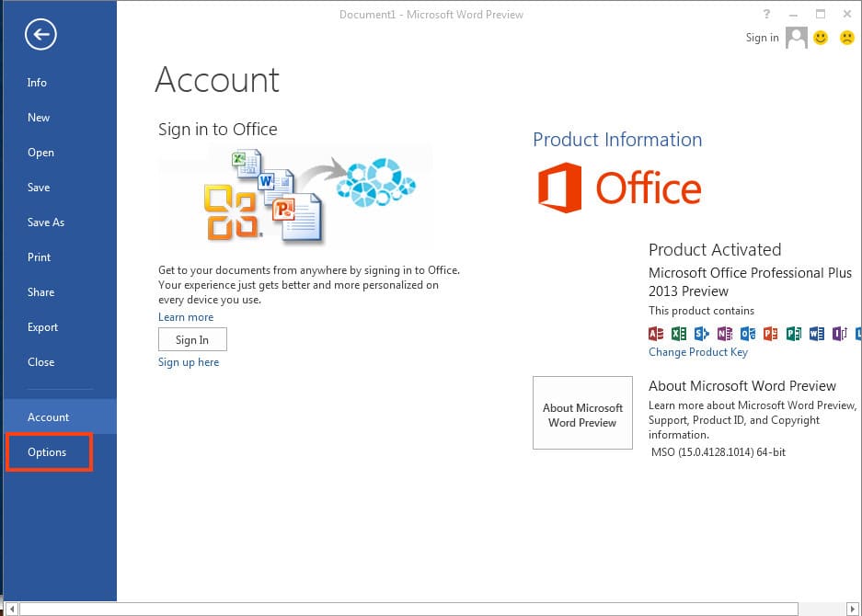Send a smile feedback icon

pos(821,38)
